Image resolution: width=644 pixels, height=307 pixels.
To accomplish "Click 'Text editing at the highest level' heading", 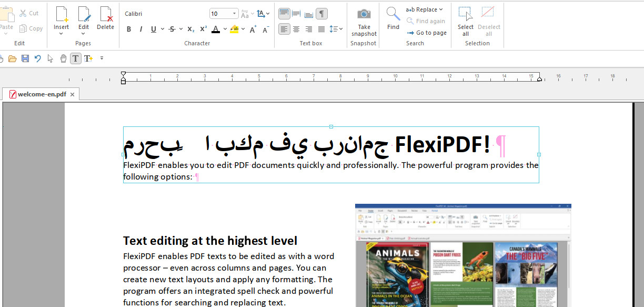I will point(210,241).
